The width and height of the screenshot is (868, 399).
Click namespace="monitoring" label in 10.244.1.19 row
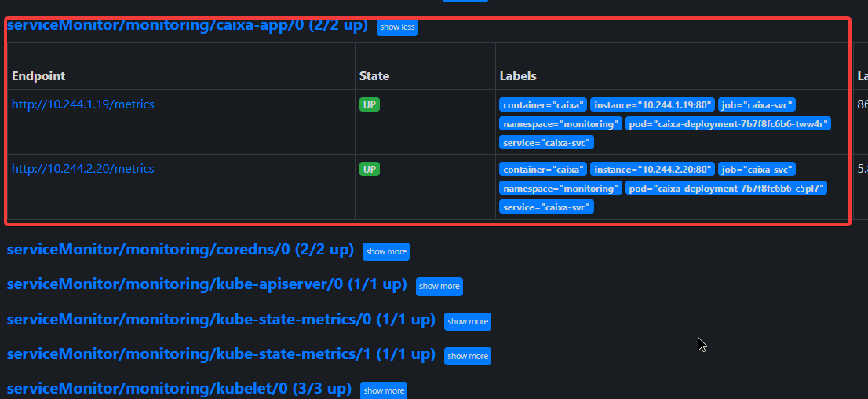coord(561,123)
